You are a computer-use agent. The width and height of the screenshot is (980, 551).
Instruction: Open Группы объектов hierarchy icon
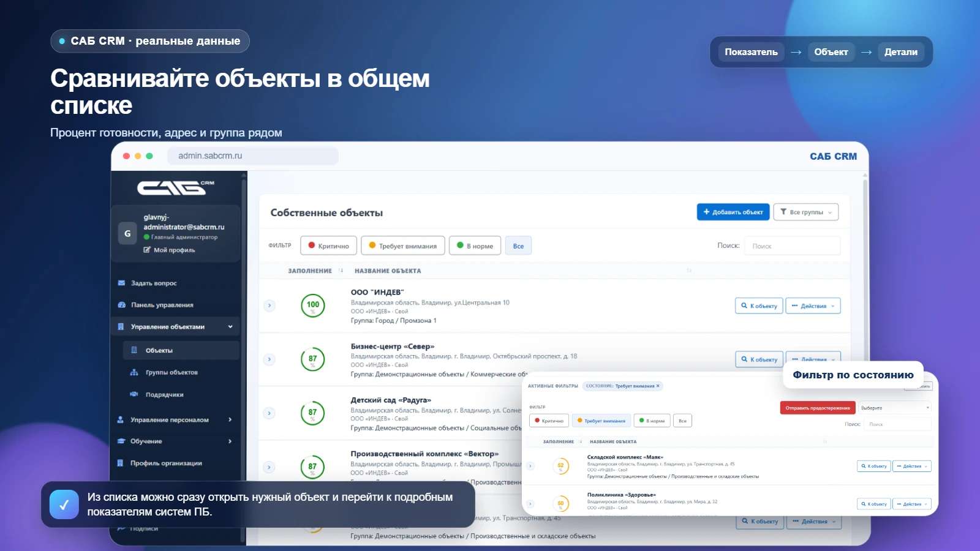click(134, 372)
